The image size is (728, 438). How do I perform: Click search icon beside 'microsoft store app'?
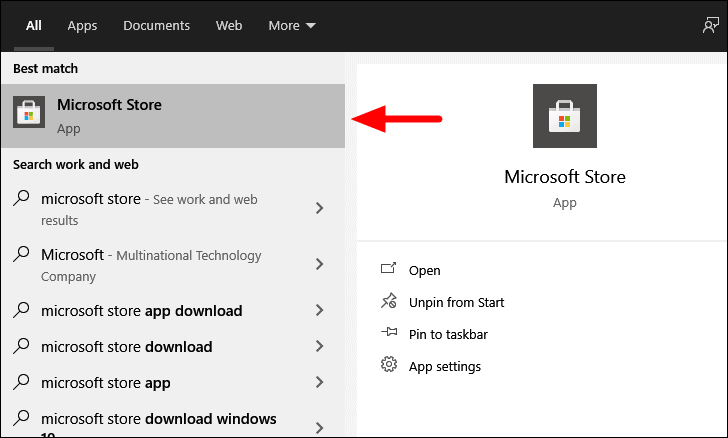coord(21,382)
